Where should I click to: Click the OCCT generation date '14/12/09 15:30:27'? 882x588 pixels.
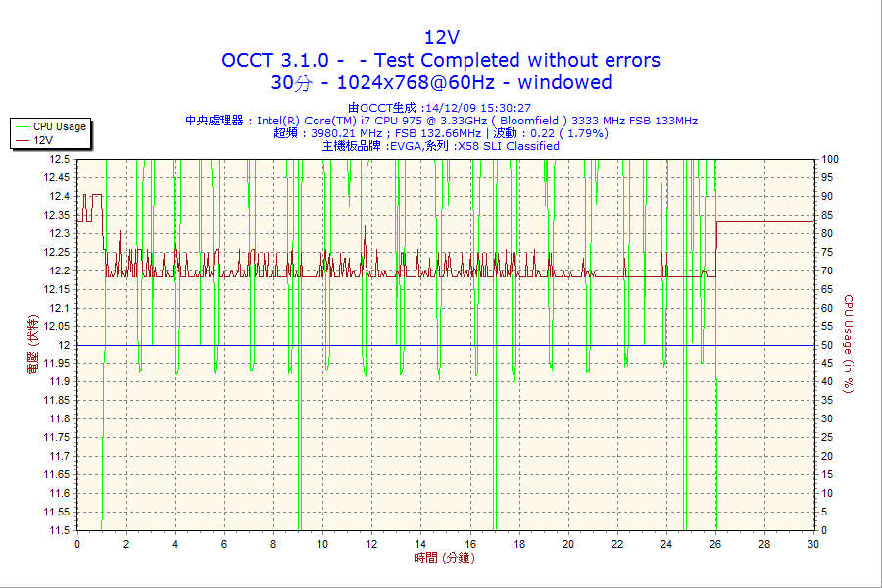[x=478, y=108]
